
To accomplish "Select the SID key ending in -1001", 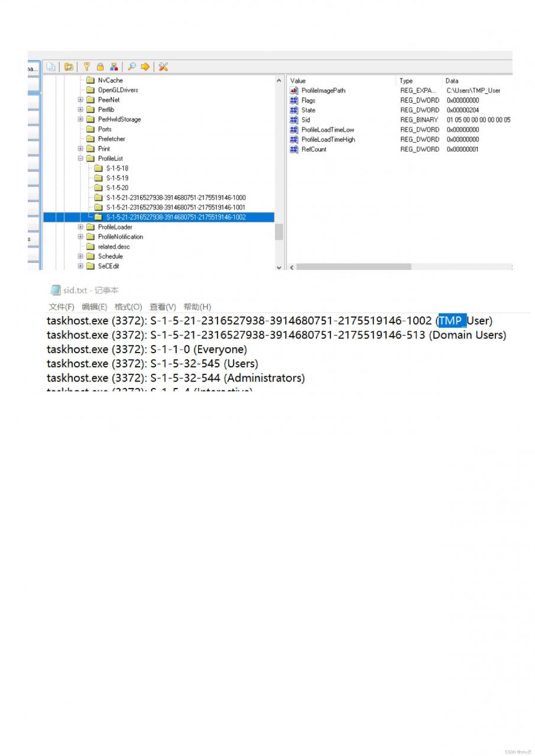I will click(176, 207).
